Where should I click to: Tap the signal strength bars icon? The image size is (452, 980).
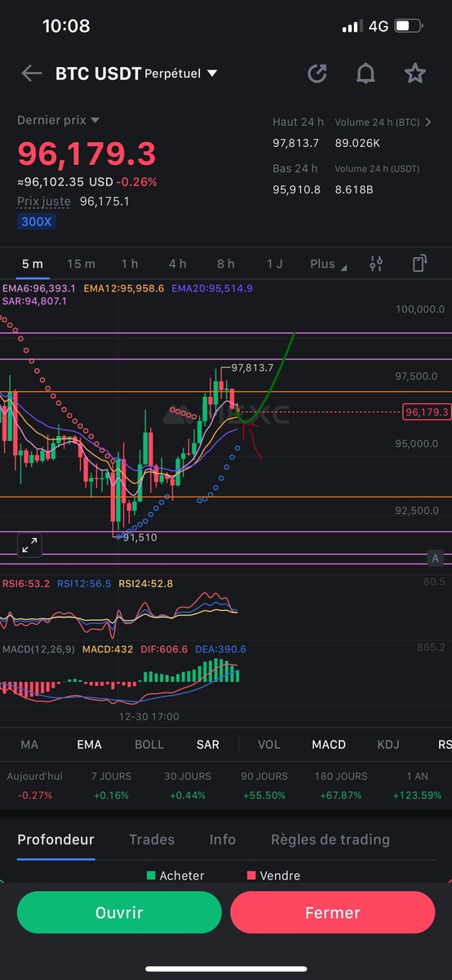tap(352, 26)
